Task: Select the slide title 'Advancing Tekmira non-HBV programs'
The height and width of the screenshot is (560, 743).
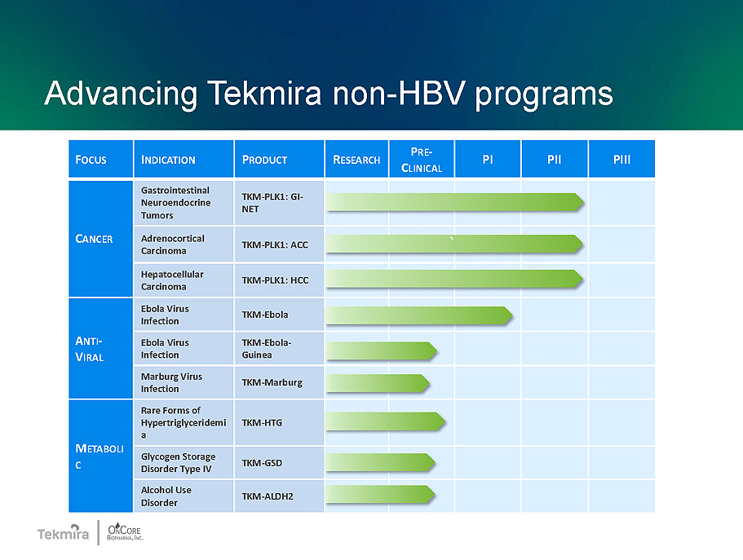Action: click(329, 94)
